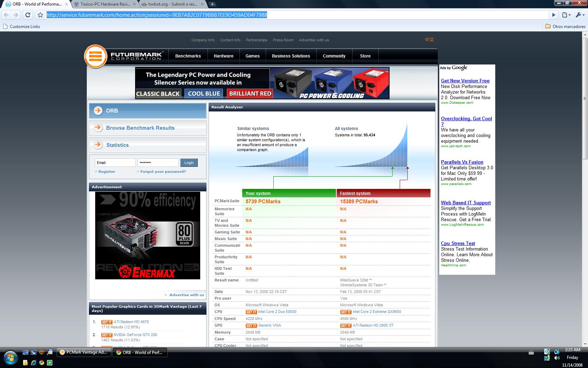The width and height of the screenshot is (588, 368).
Task: Reload the page with the refresh icon
Action: click(x=28, y=15)
